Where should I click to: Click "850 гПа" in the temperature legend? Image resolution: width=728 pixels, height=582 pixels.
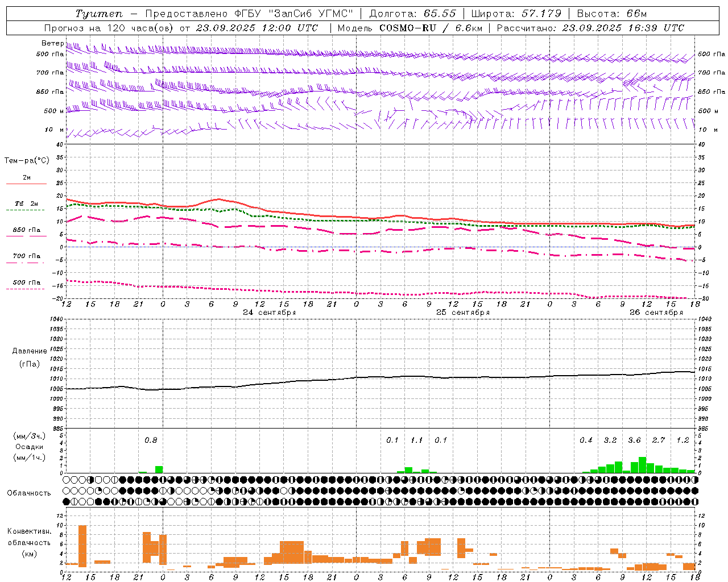(x=26, y=230)
